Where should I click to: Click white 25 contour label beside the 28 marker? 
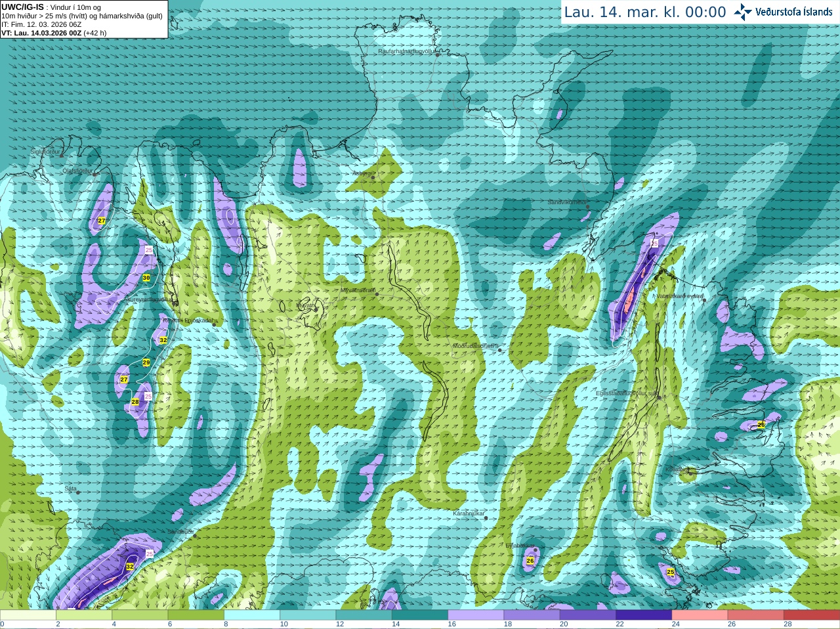pos(148,396)
